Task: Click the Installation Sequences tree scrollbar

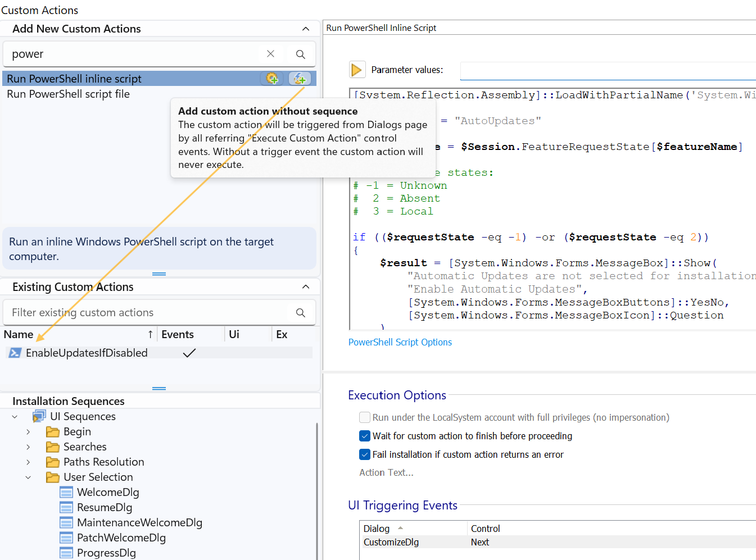Action: coord(317,491)
